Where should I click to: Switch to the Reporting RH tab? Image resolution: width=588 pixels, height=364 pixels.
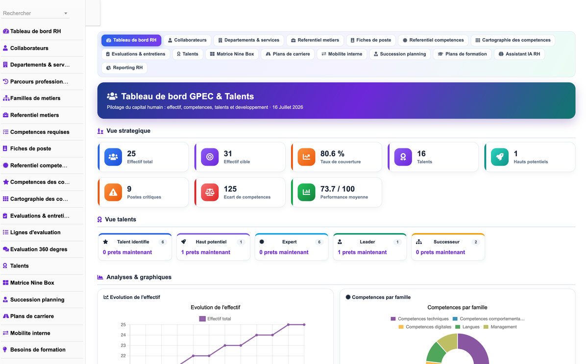coord(124,68)
